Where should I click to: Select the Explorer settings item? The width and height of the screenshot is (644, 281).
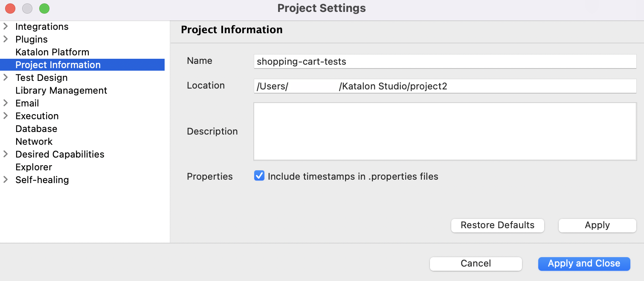point(34,167)
